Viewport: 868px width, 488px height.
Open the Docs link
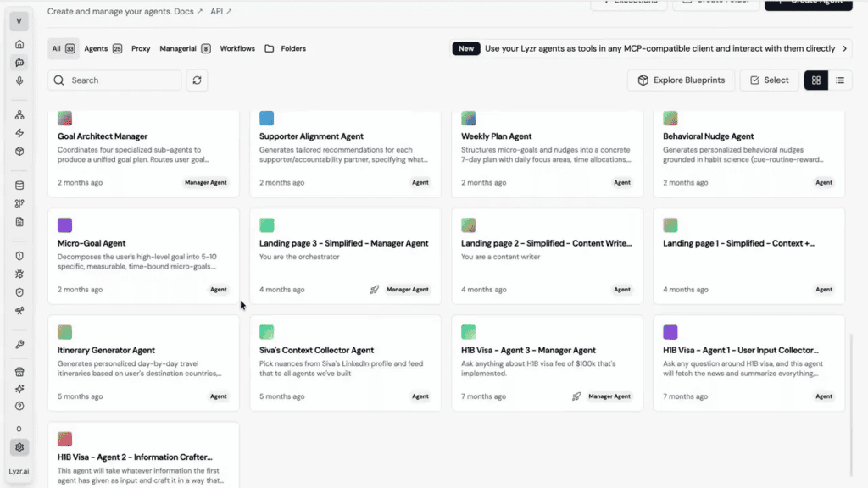coord(188,11)
